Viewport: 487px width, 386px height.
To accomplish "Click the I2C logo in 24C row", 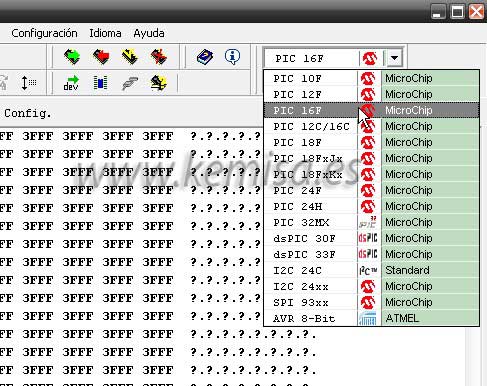I will click(x=368, y=270).
